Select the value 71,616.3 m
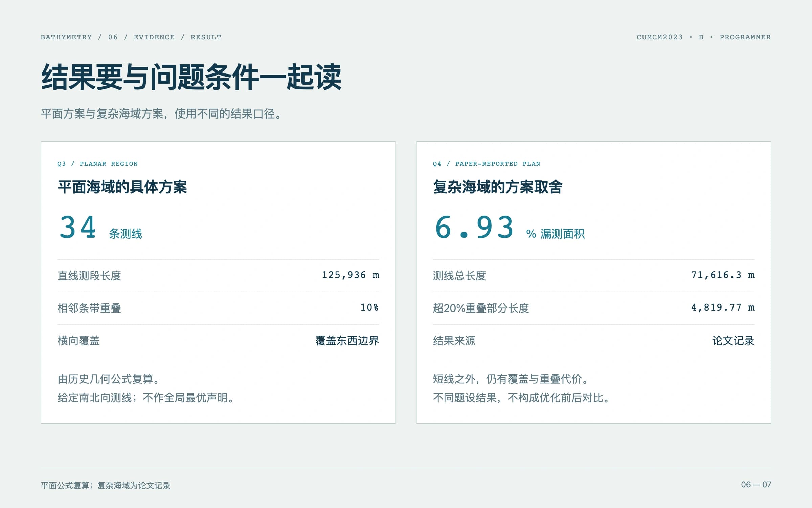Viewport: 812px width, 508px height. coord(723,275)
